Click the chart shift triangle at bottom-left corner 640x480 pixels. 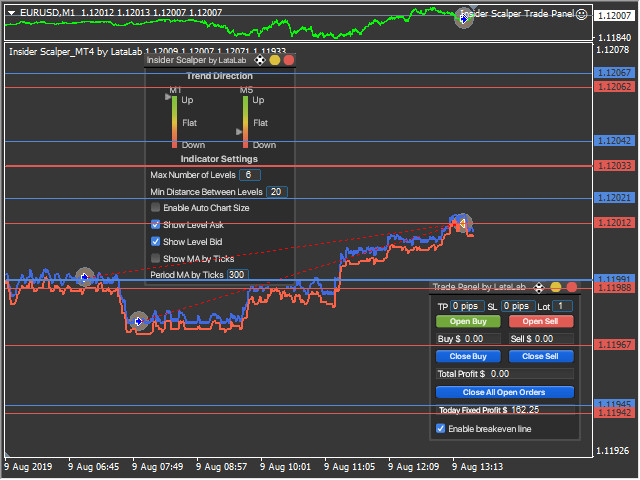[7, 454]
